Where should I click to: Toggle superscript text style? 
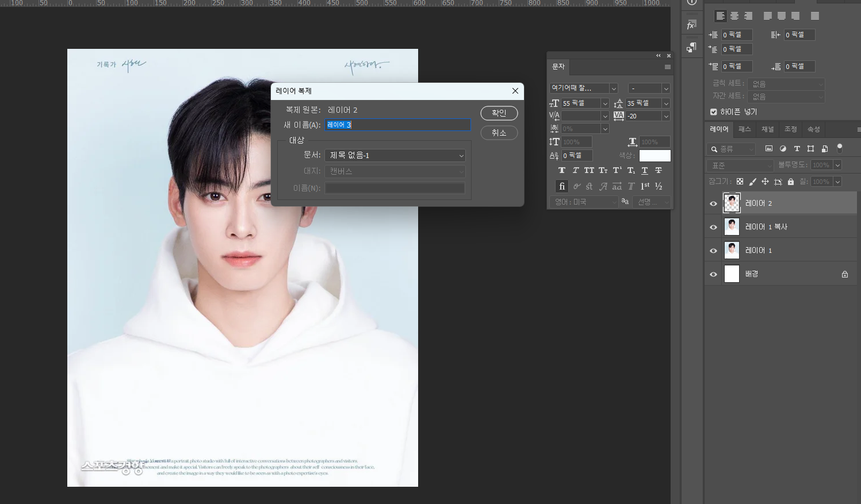[617, 171]
